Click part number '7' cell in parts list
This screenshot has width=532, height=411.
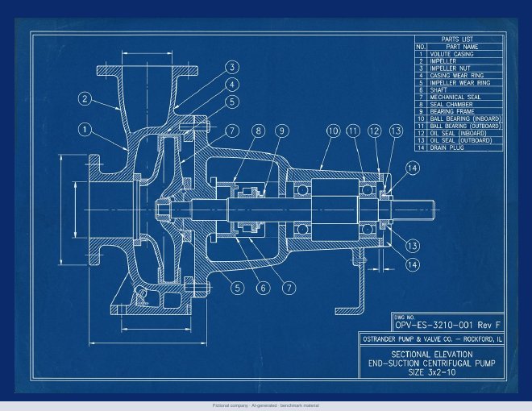coord(421,98)
